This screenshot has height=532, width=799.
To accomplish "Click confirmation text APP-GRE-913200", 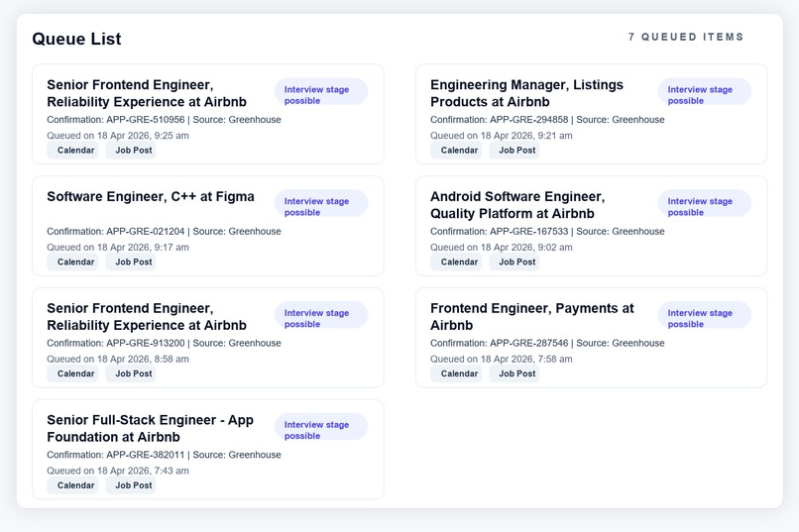I will click(145, 343).
